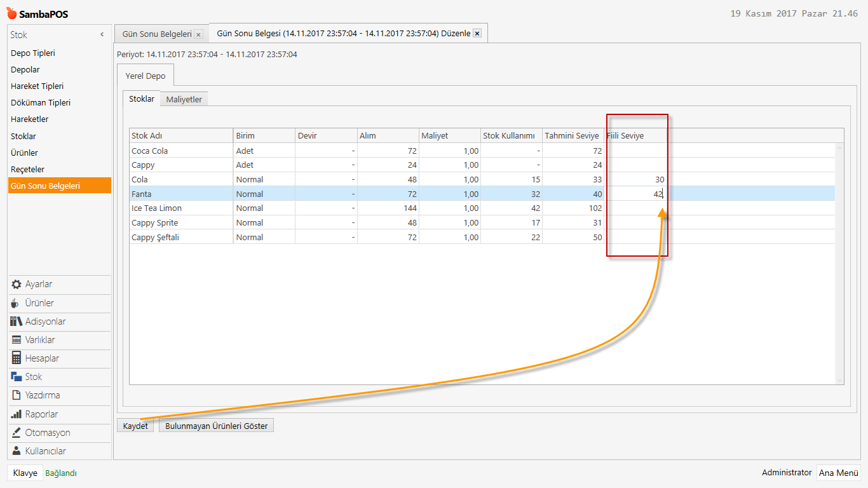Open Kullanıcılar via the user icon

click(17, 451)
